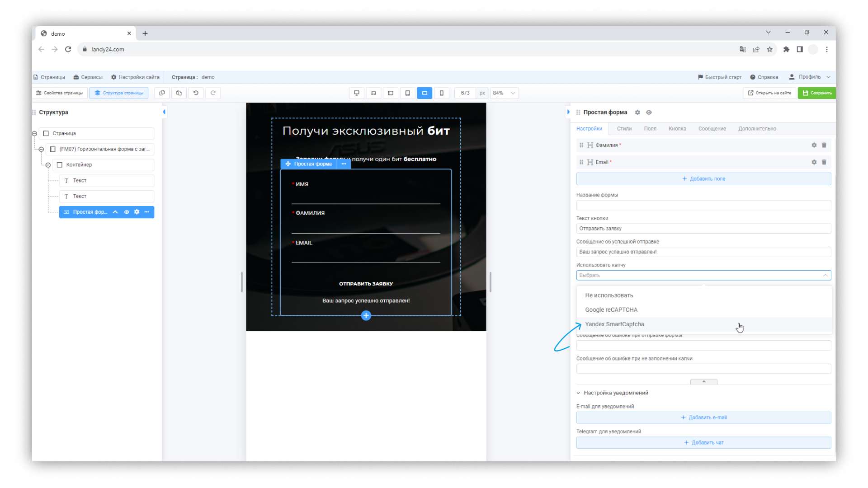Toggle the Страница checkbox in structure tree
Screen dimensions: 868x488
tap(46, 133)
